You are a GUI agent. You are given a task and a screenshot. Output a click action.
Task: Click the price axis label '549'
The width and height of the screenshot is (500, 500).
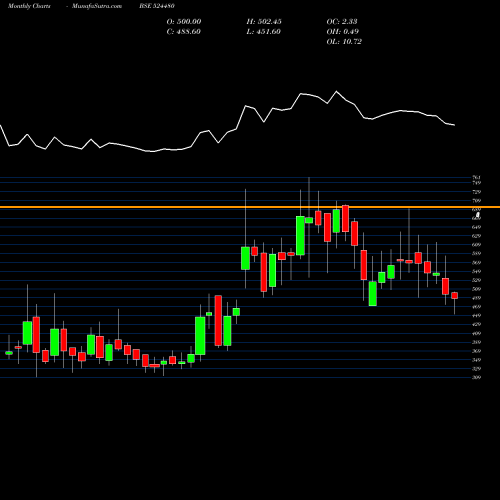point(477,271)
